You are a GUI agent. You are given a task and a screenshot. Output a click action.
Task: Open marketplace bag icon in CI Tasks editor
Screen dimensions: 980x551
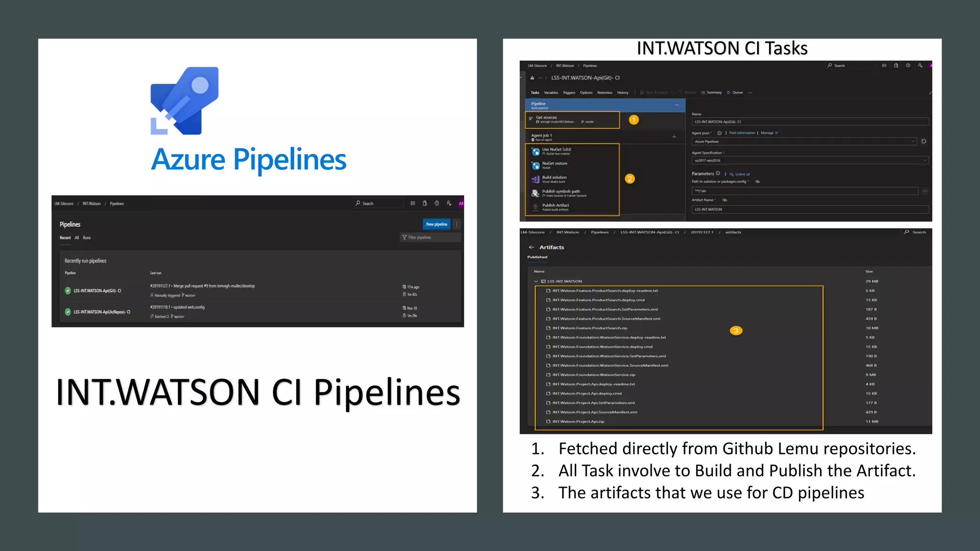click(x=896, y=66)
